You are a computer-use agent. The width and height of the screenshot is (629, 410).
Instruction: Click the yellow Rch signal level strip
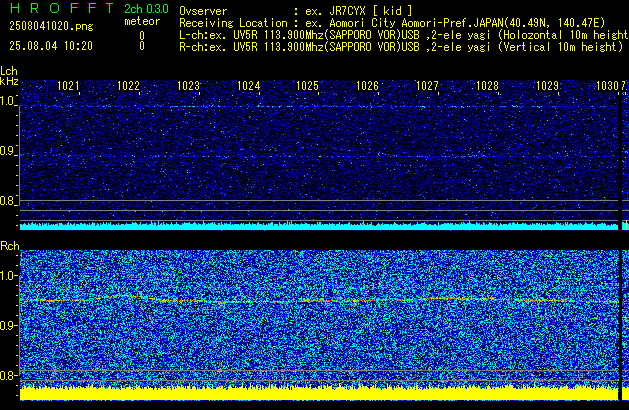click(319, 393)
